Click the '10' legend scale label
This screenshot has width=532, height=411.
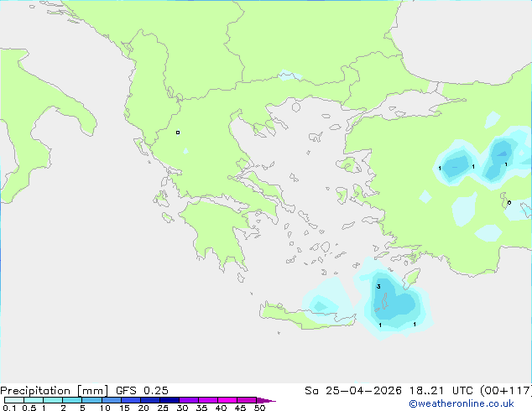(x=105, y=408)
